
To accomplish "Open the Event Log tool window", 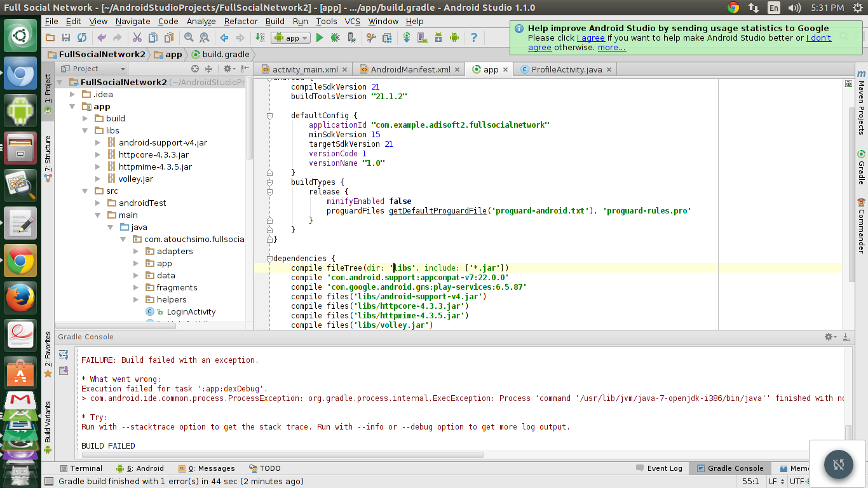I will 660,468.
